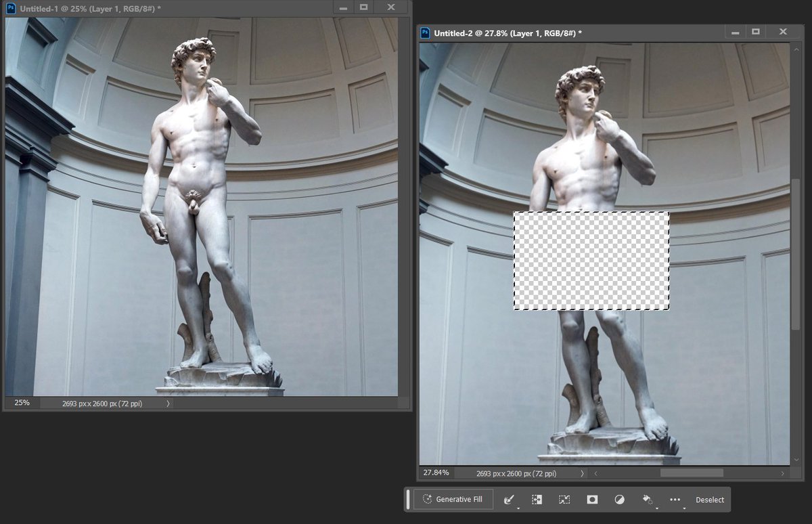Minimize the Untitled-1 window
The width and height of the screenshot is (812, 524).
344,7
